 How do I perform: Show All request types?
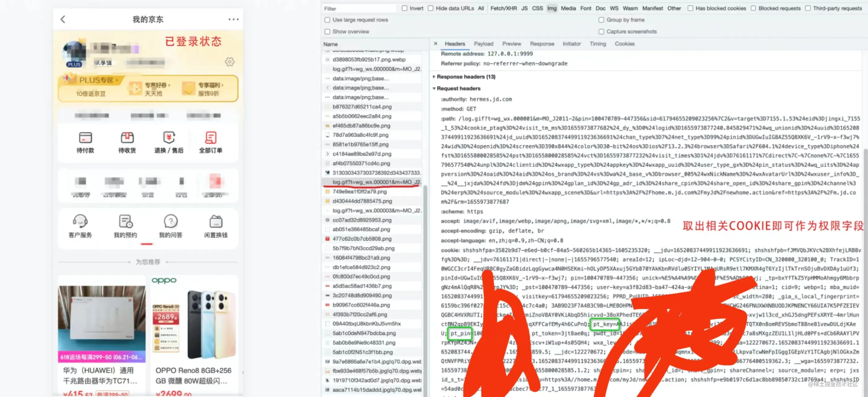[481, 8]
